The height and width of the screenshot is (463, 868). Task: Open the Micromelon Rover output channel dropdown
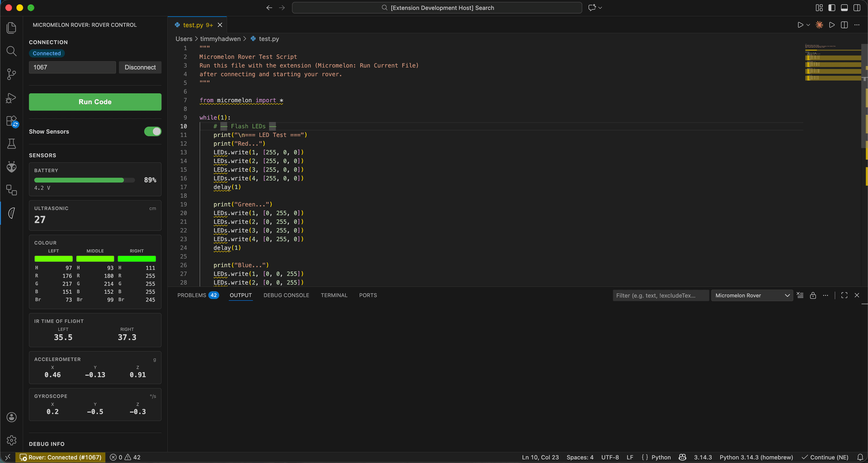pyautogui.click(x=752, y=295)
